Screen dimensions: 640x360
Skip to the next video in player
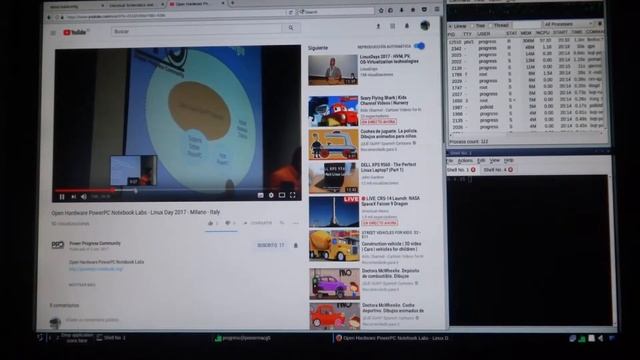tap(73, 197)
